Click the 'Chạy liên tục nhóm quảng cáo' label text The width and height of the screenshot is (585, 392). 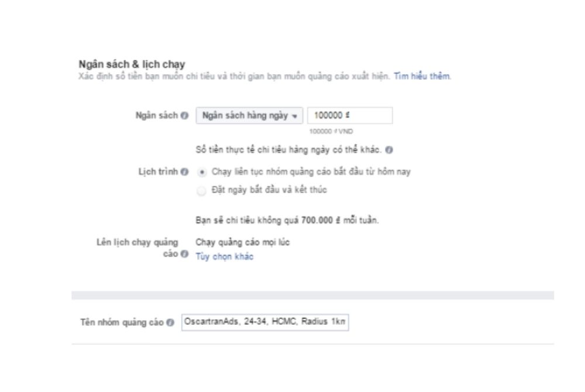(x=311, y=172)
